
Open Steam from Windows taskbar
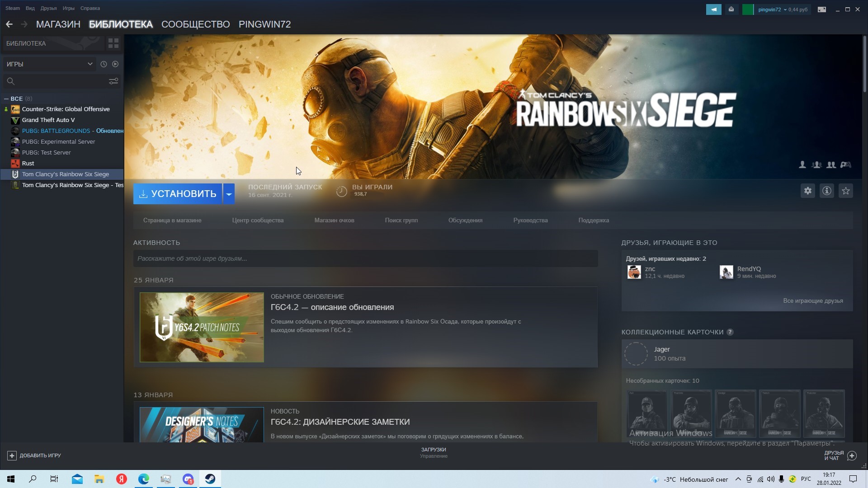210,479
